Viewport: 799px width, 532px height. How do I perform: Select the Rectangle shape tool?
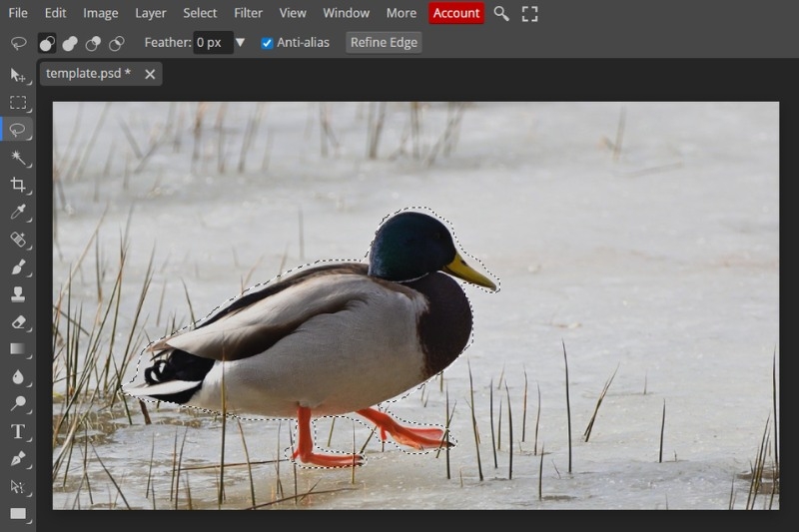tap(18, 514)
